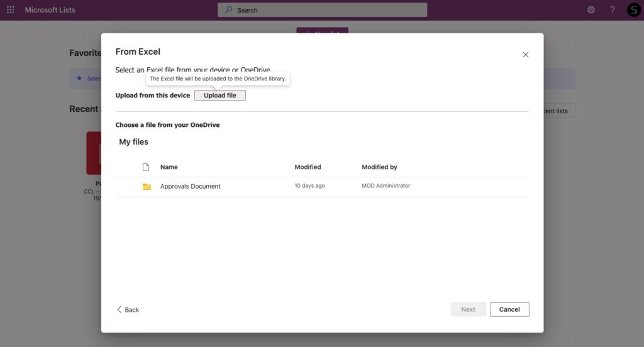
Task: Click the favorites star icon behind dialog
Action: coord(79,78)
